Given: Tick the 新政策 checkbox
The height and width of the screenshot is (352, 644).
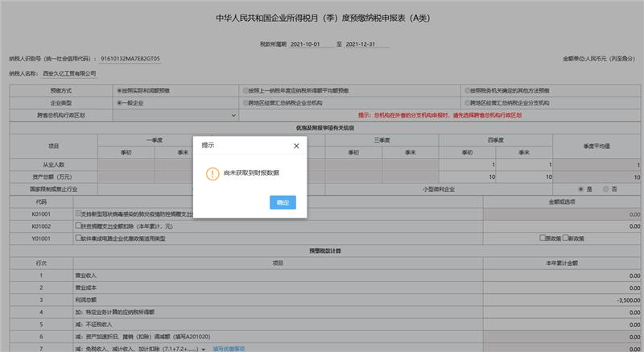Looking at the screenshot, I should 568,238.
